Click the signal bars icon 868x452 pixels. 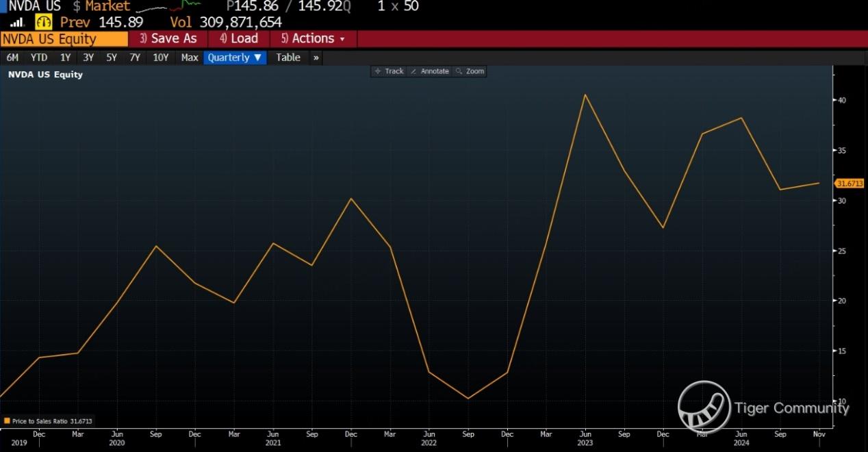[17, 22]
